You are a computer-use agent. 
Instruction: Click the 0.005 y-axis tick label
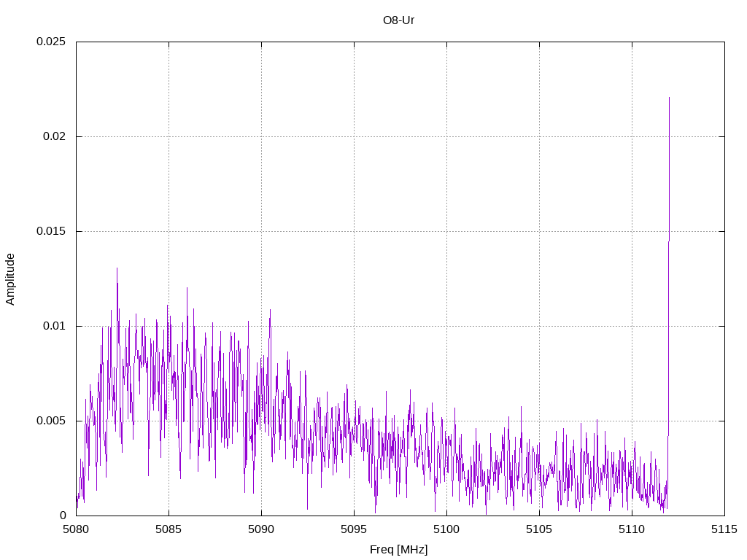point(51,421)
